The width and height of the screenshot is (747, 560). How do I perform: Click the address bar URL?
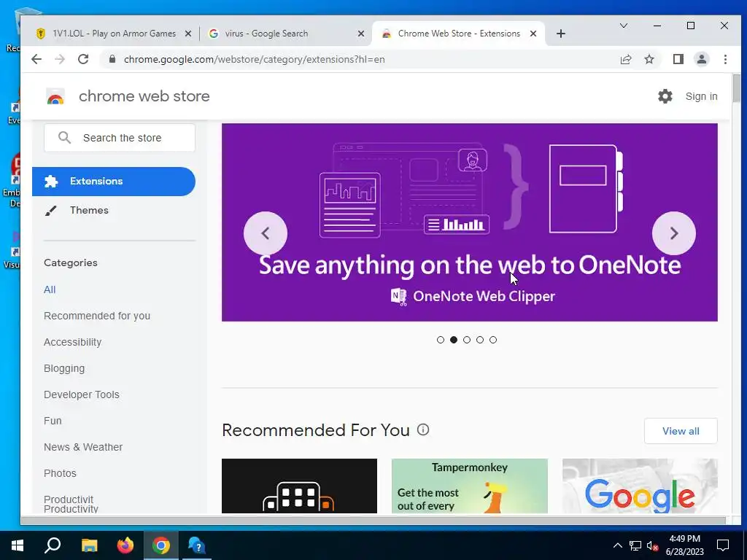click(255, 59)
